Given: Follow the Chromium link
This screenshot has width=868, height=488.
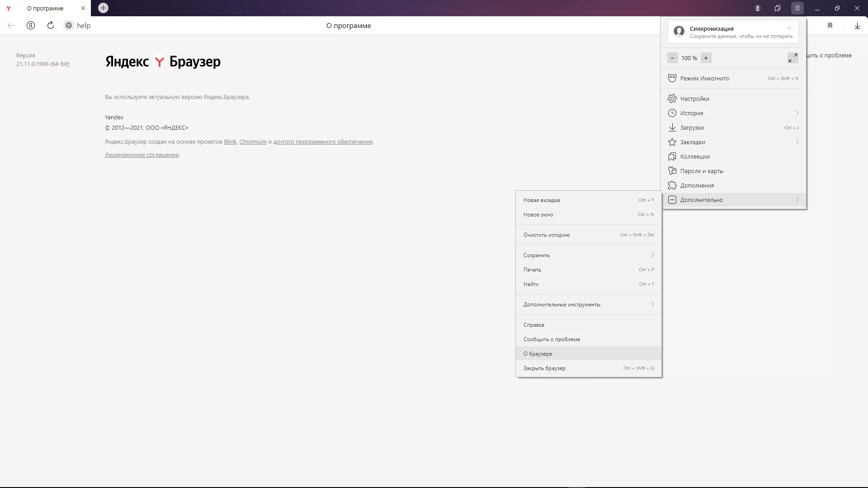Looking at the screenshot, I should 253,142.
